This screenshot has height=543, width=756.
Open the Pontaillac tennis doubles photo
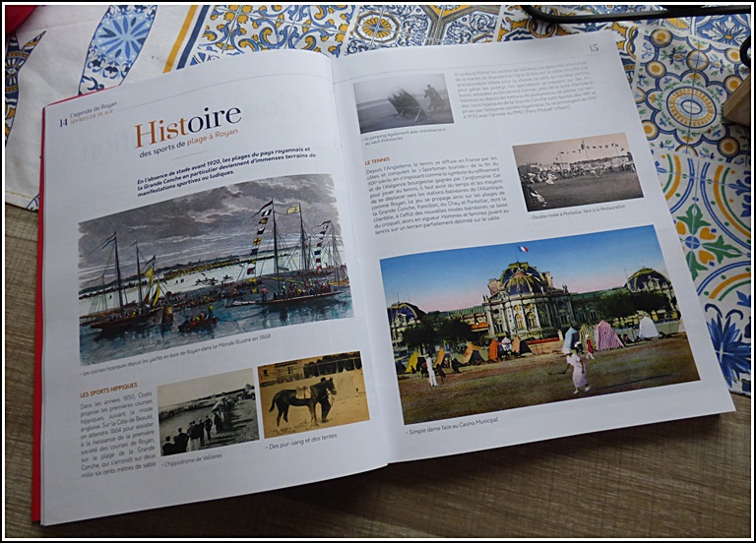coord(576,170)
